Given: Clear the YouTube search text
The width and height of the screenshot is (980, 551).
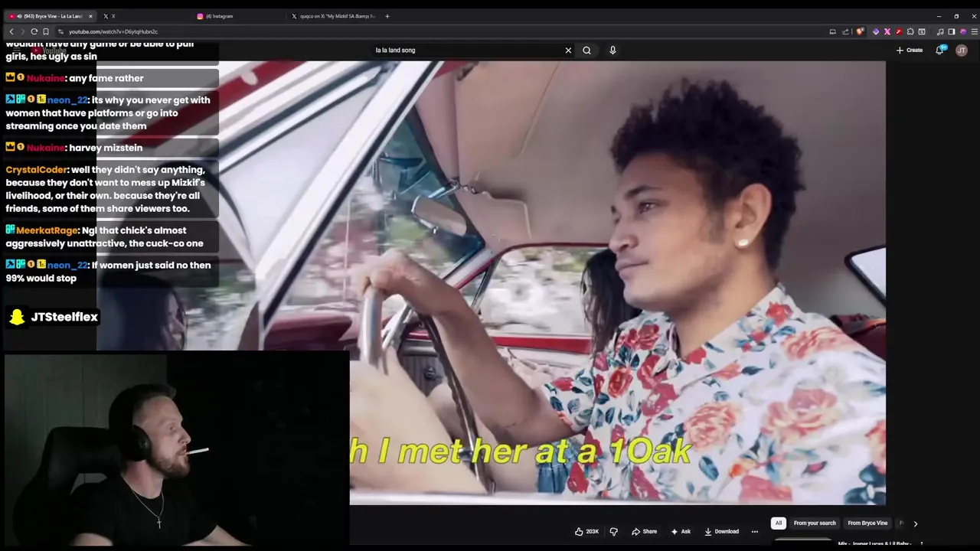Looking at the screenshot, I should [568, 51].
